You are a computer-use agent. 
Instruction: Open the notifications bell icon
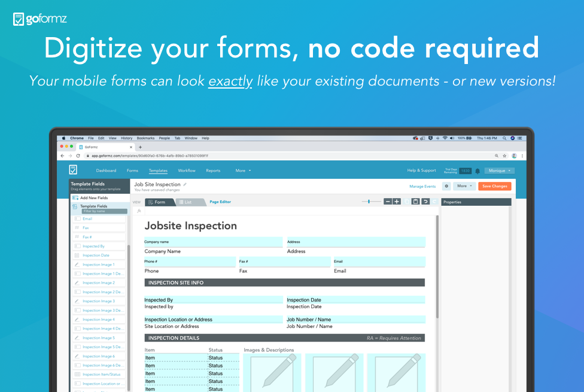[477, 171]
